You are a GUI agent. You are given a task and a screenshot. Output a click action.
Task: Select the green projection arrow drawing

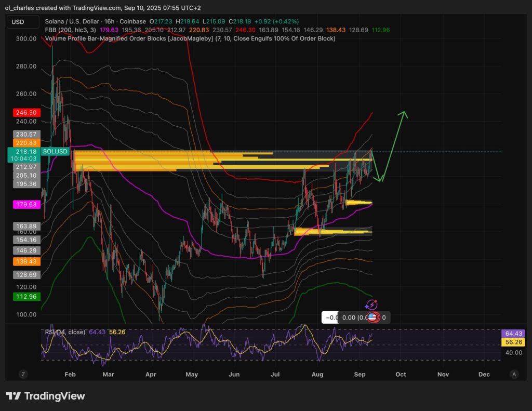392,145
